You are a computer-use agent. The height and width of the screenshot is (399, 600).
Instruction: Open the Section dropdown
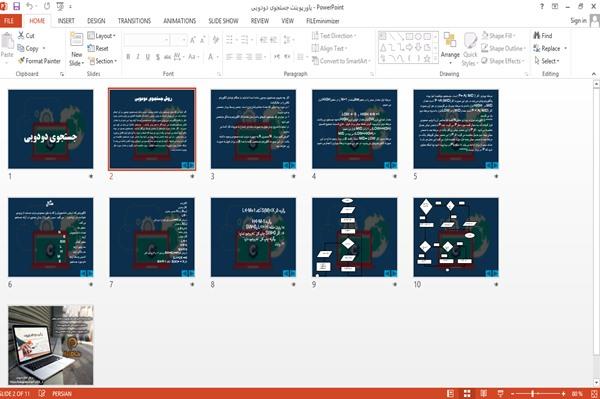tap(103, 61)
